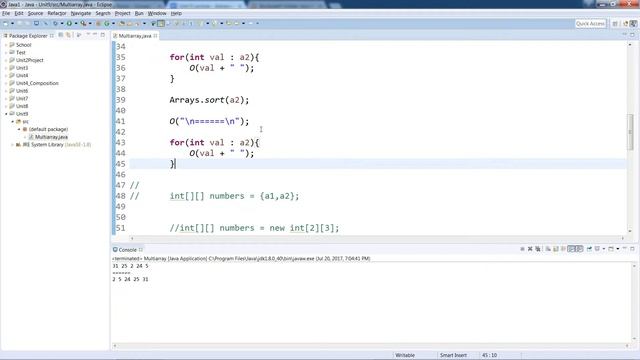Click Collapse All in Package Explorer
Screen dimensions: 640x360
[61, 35]
